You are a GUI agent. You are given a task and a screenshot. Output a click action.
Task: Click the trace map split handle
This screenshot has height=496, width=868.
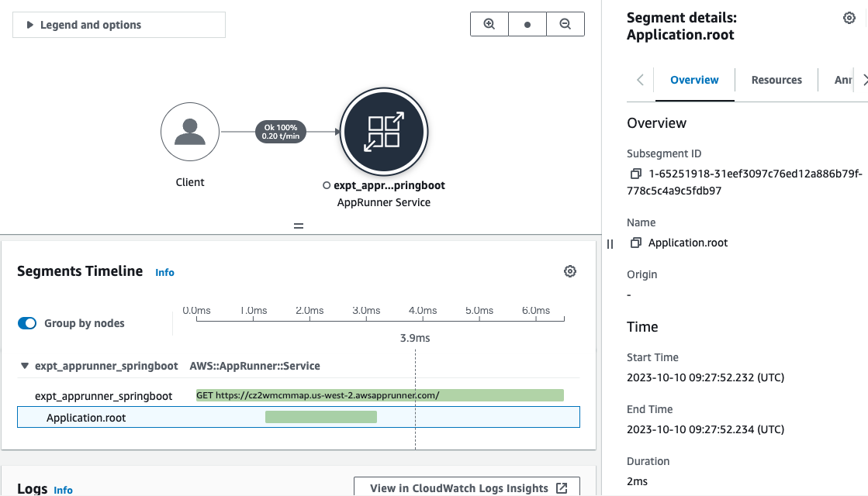(x=299, y=226)
